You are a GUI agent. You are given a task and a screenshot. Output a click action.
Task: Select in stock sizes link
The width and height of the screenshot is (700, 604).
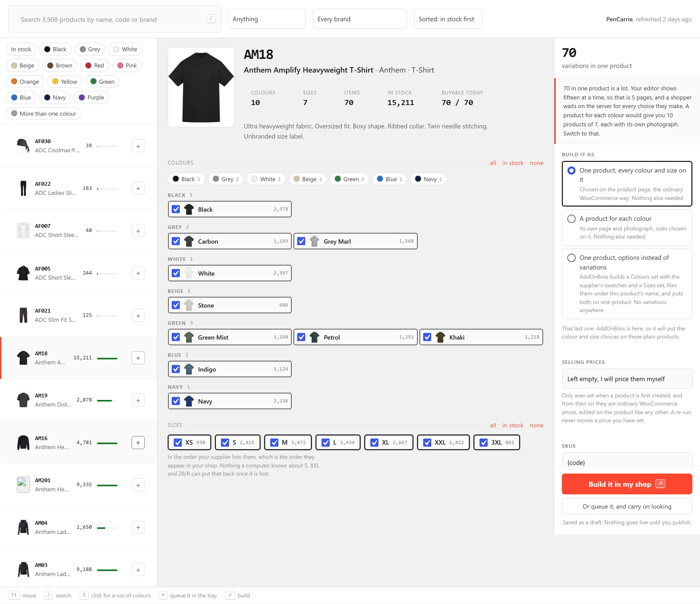pos(513,425)
